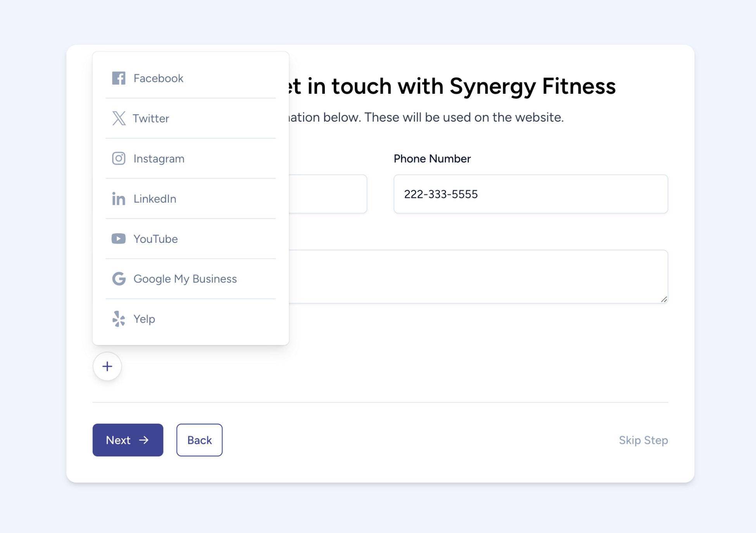Click Back to return to previous step
The image size is (756, 533).
point(200,440)
